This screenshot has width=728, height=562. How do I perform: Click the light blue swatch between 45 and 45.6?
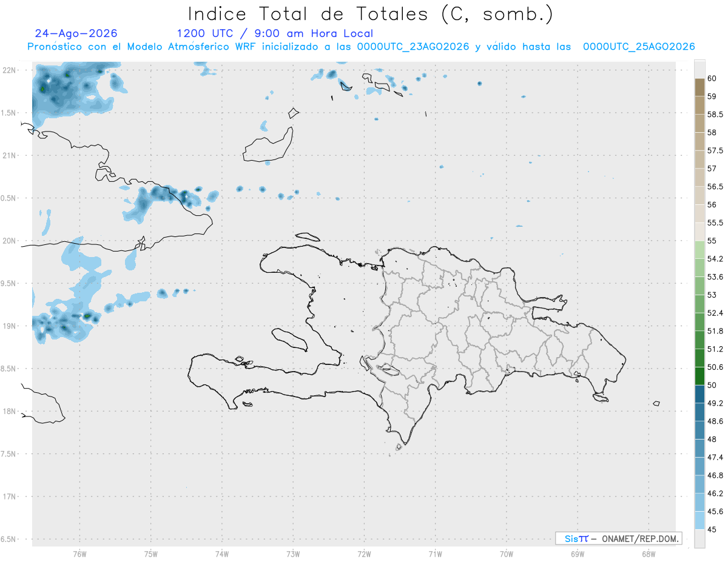(x=699, y=521)
